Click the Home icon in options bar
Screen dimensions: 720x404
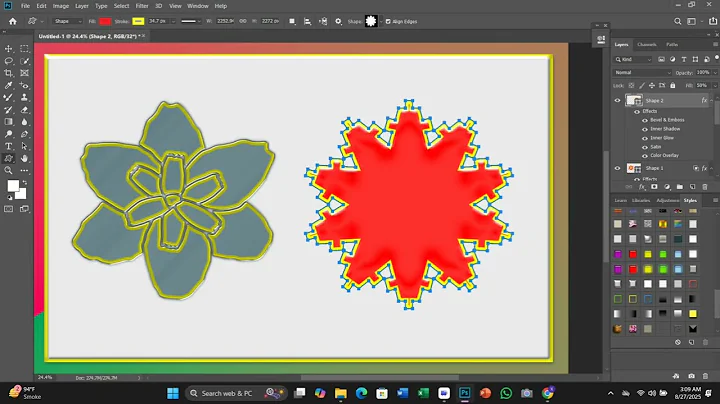tap(12, 21)
